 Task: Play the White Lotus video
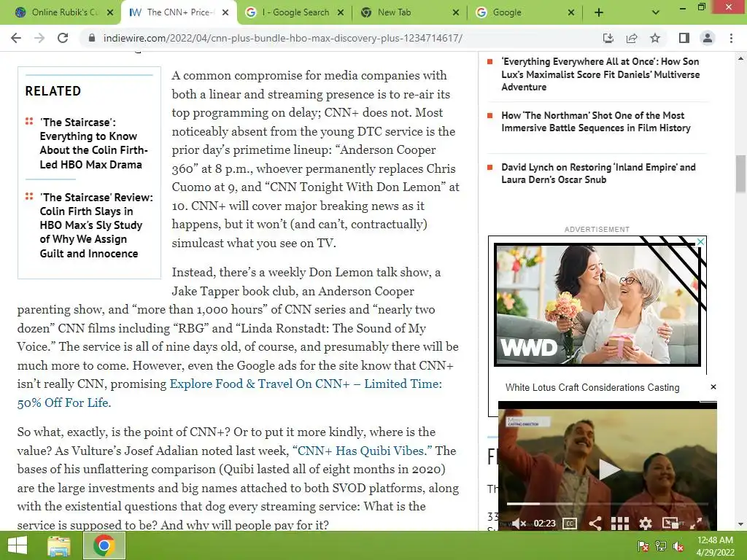(608, 470)
